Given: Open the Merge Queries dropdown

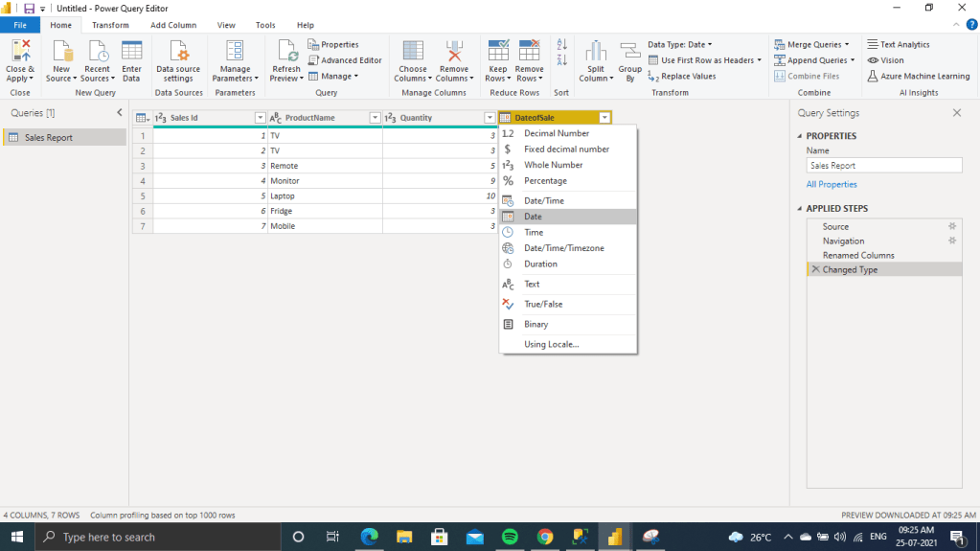Looking at the screenshot, I should point(813,44).
